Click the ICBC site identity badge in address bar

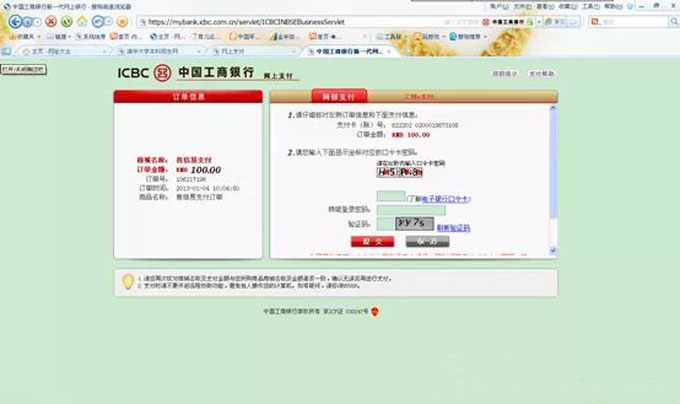coord(503,22)
